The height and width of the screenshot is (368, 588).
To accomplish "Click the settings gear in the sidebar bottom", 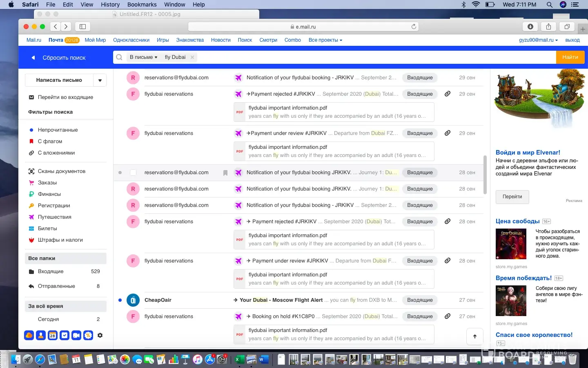I will [100, 335].
